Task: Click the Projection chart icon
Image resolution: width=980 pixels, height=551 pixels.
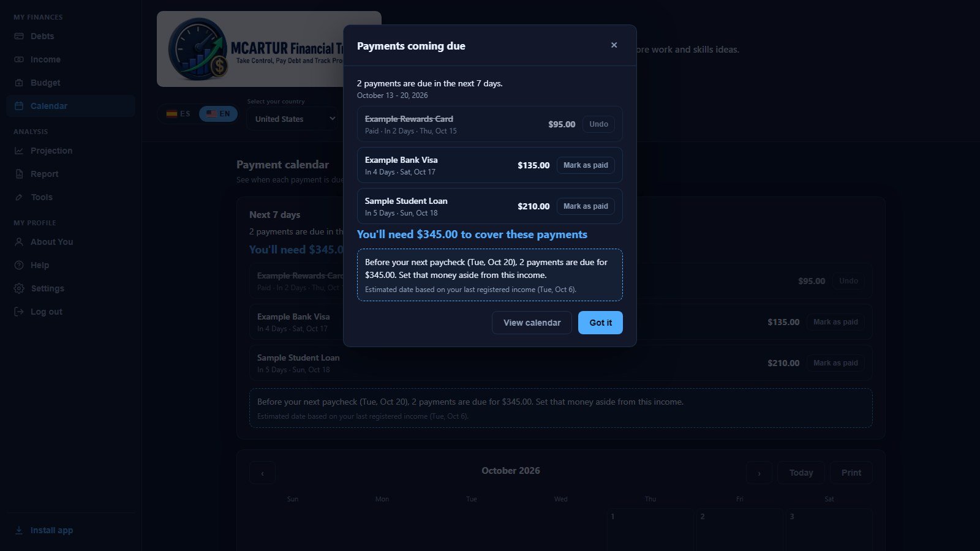Action: 19,151
